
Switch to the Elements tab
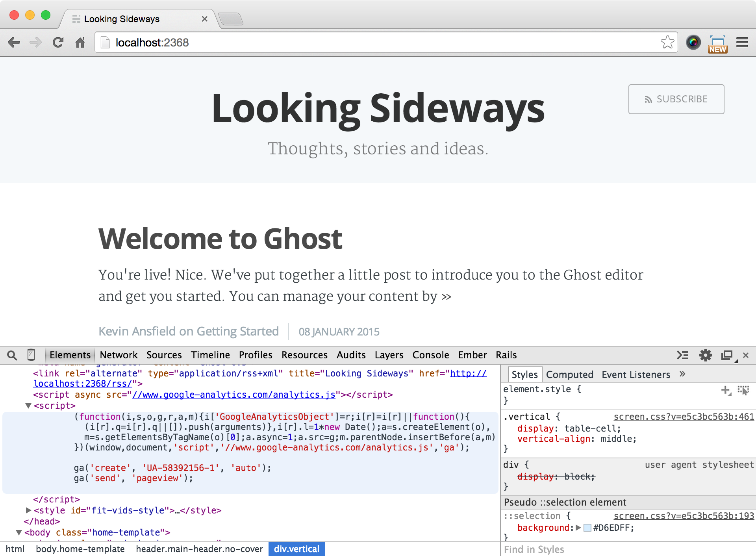[70, 355]
